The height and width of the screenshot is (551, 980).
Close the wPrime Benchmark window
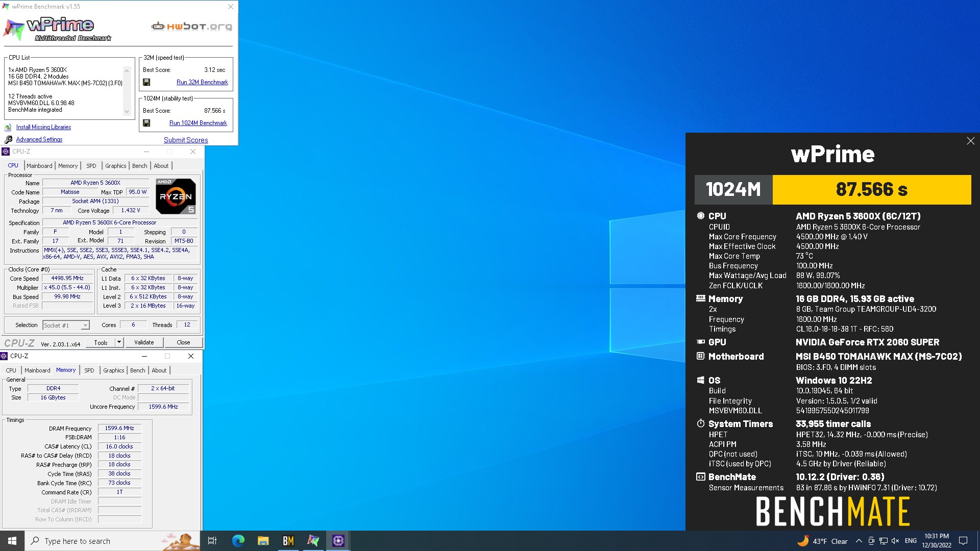tap(230, 7)
